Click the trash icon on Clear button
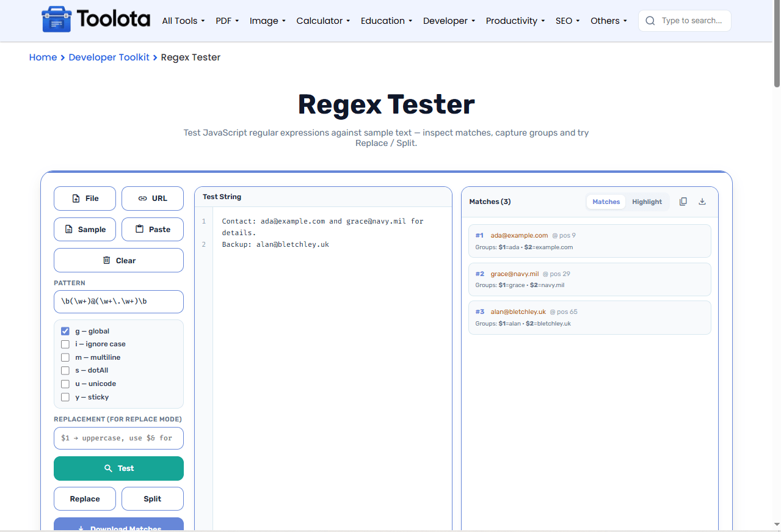 [x=107, y=260]
